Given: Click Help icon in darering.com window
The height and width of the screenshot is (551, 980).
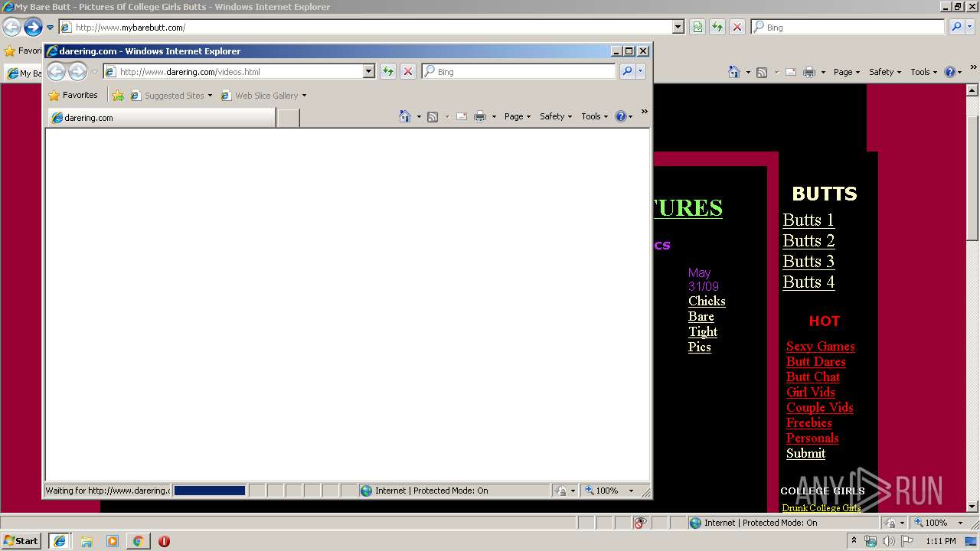Looking at the screenshot, I should coord(621,116).
